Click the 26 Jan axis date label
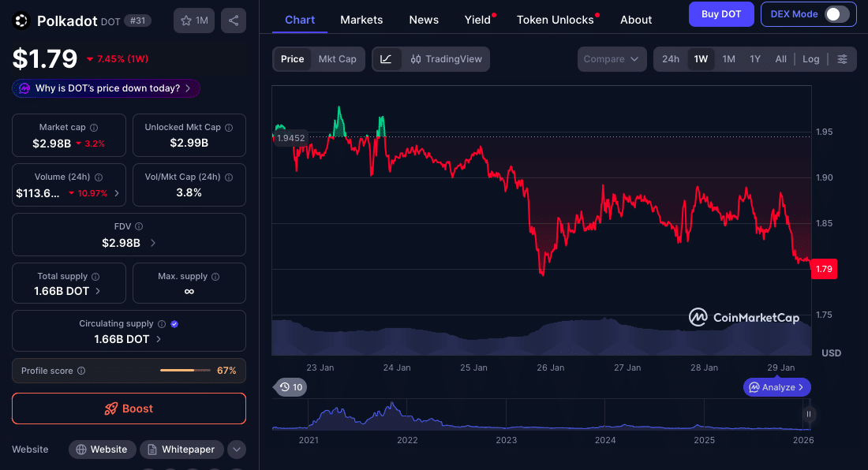 tap(550, 367)
